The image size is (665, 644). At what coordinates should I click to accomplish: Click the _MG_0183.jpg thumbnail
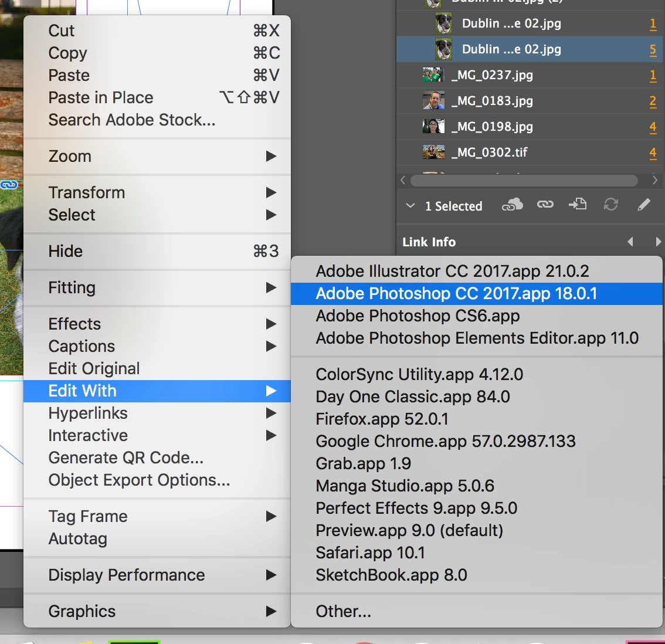(433, 101)
